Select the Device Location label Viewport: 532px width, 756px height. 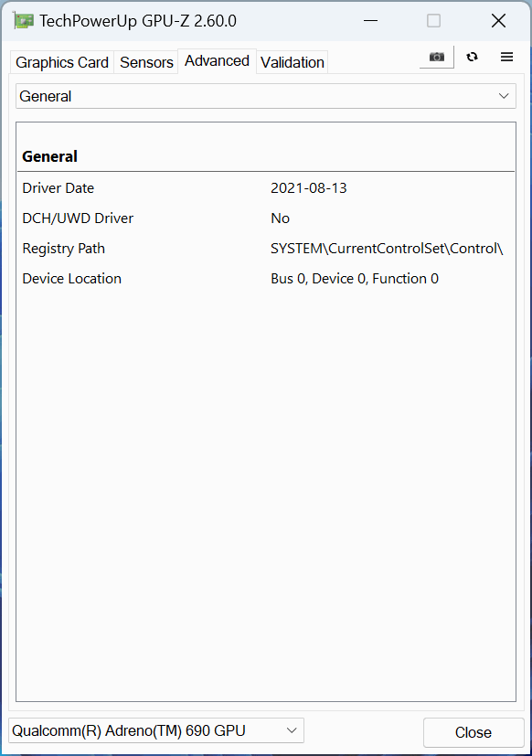point(72,279)
